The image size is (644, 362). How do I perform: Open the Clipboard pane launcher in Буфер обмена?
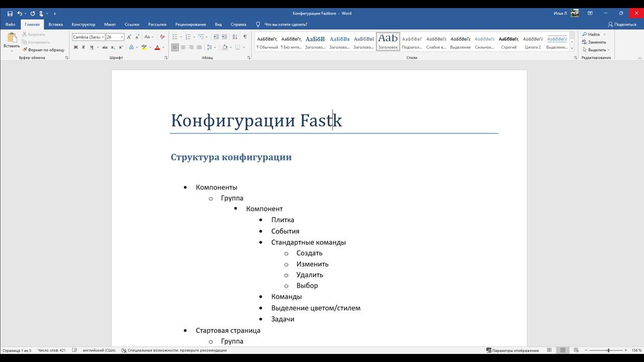tap(66, 58)
